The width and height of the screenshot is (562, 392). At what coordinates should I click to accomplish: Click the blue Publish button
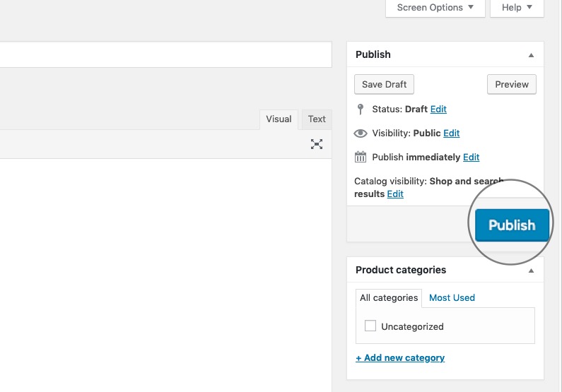click(512, 225)
